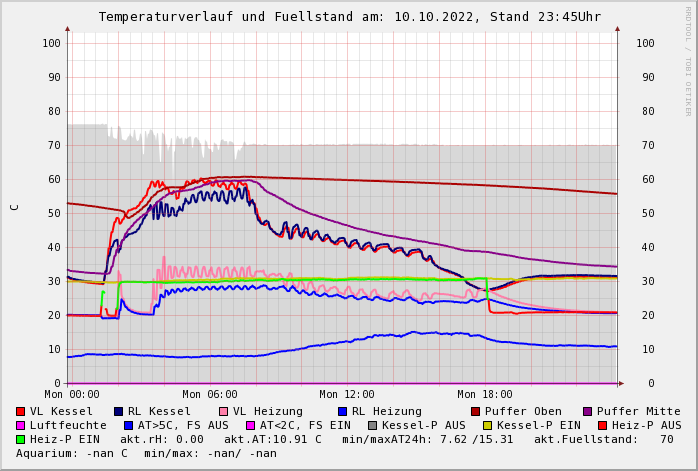698x471 pixels.
Task: Click the right y-axis value 20
Action: pyautogui.click(x=648, y=315)
